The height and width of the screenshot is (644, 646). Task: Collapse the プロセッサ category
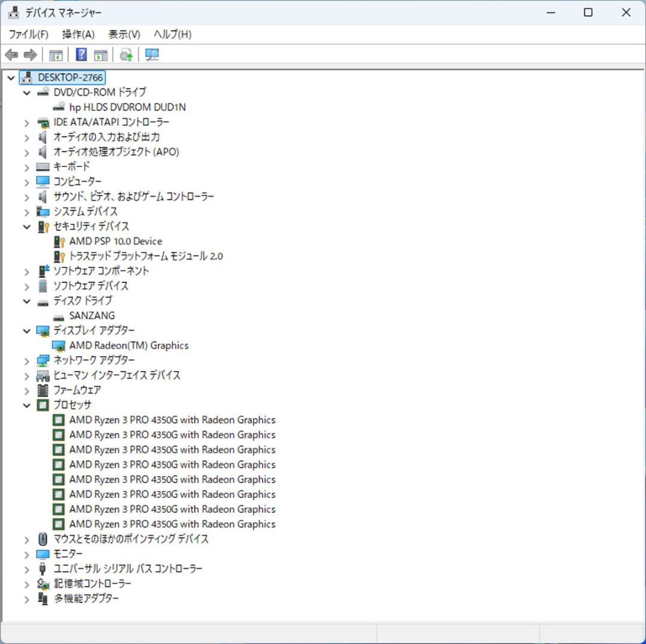point(26,405)
